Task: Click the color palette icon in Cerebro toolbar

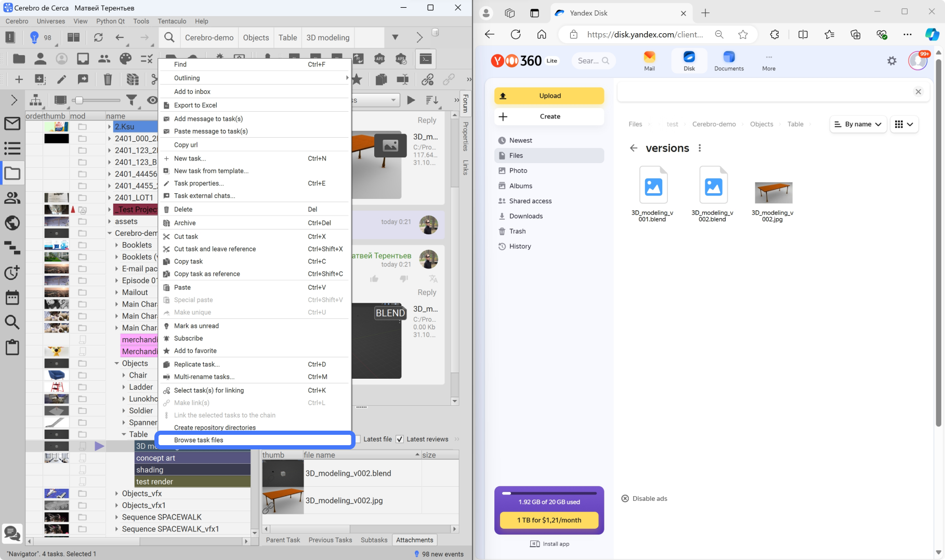Action: [x=125, y=59]
